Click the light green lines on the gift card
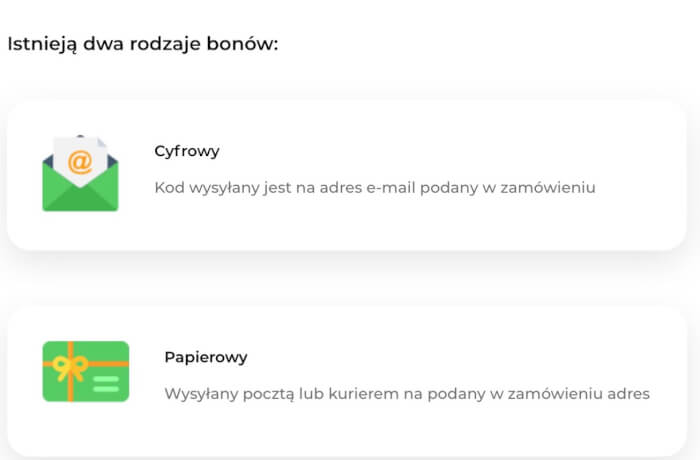The height and width of the screenshot is (460, 700). pos(105,381)
